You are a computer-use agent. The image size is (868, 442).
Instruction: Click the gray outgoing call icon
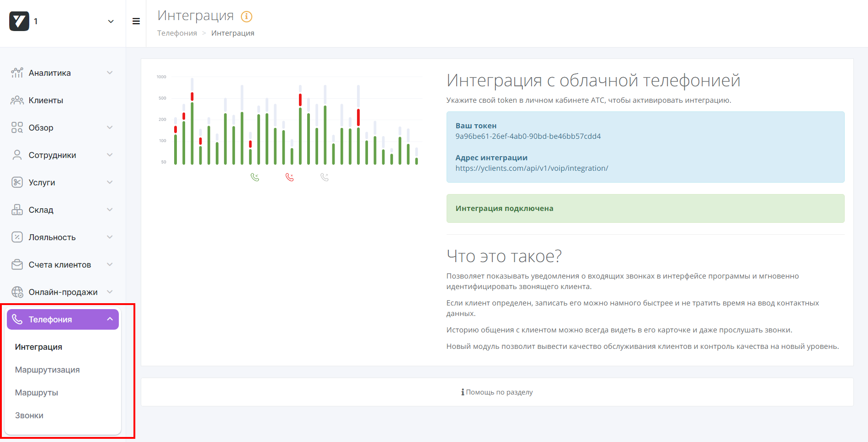point(325,177)
